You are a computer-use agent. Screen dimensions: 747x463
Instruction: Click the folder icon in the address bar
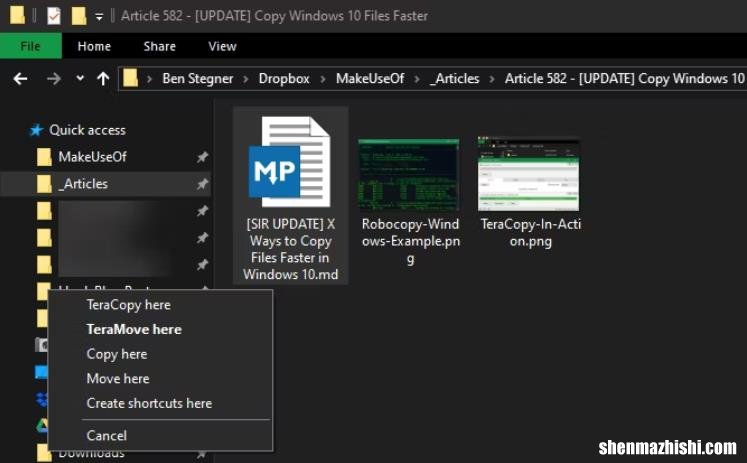tap(131, 78)
